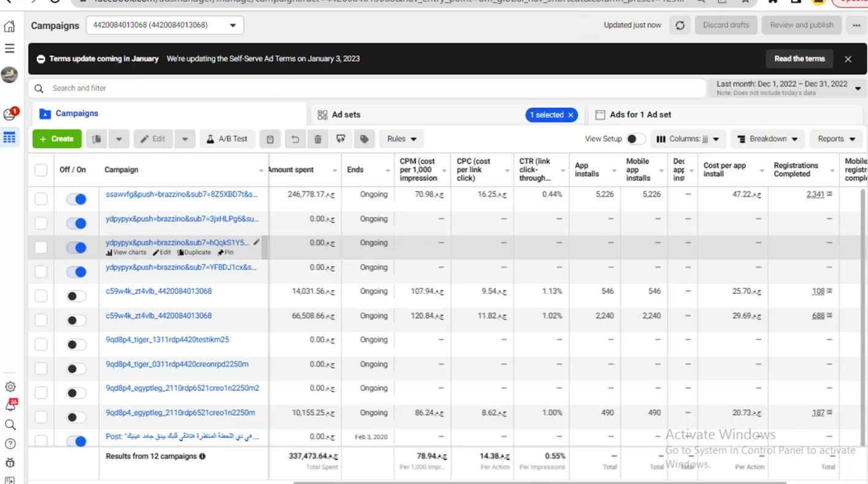Click the horizontal table scrollbar
Screen dimensions: 868x484
[540, 482]
